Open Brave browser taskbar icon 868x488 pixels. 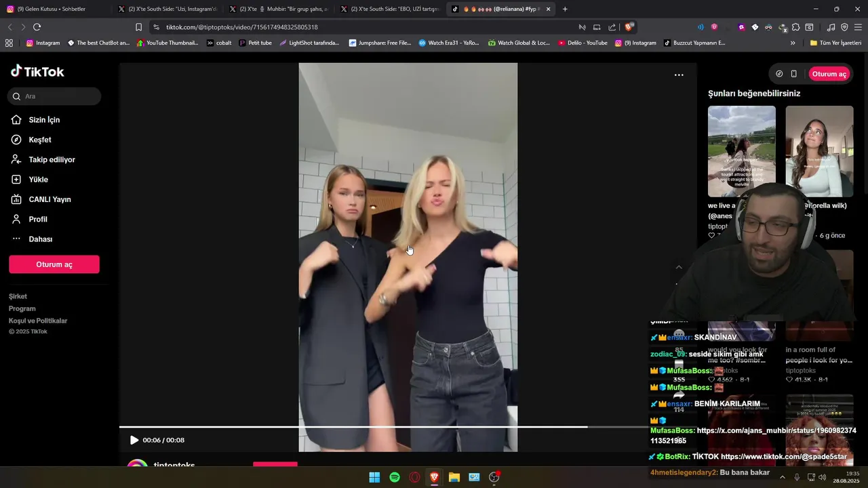434,477
